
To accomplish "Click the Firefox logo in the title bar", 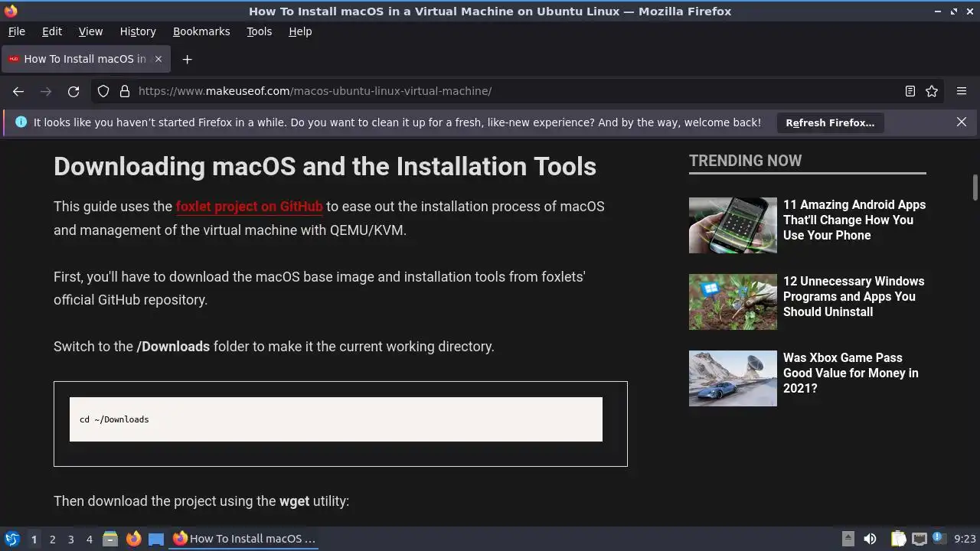I will pyautogui.click(x=11, y=11).
